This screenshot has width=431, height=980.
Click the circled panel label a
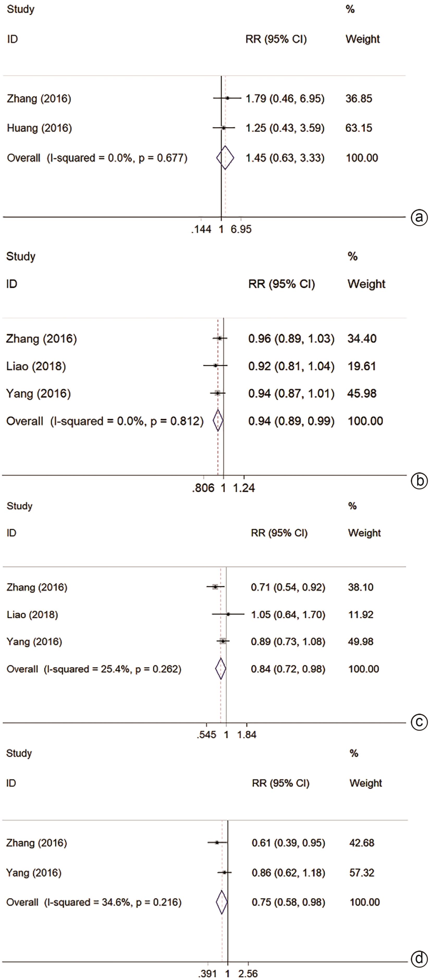(x=419, y=218)
